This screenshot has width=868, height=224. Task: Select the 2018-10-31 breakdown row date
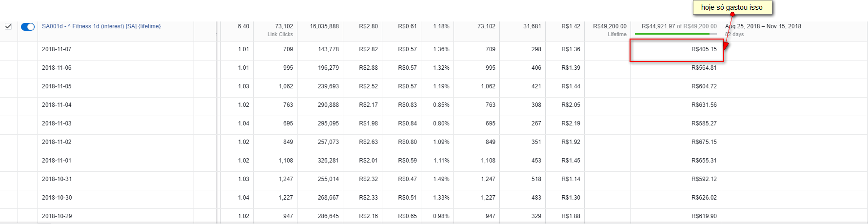[57, 179]
